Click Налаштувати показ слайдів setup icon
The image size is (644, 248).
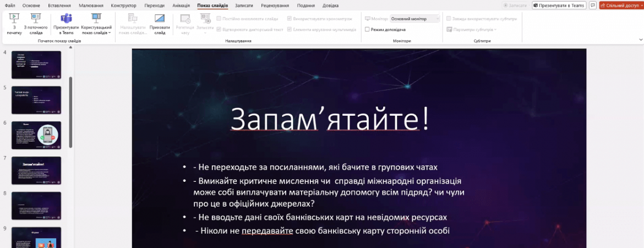133,18
